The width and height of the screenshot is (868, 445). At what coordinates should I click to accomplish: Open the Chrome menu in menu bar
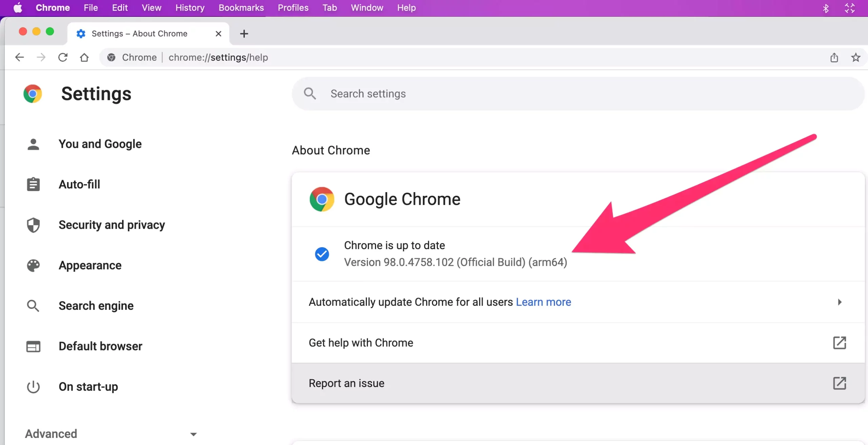tap(53, 8)
